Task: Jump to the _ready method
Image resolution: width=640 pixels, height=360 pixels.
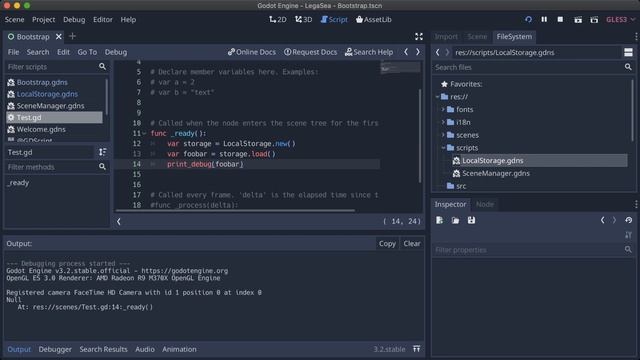Action: coord(19,183)
